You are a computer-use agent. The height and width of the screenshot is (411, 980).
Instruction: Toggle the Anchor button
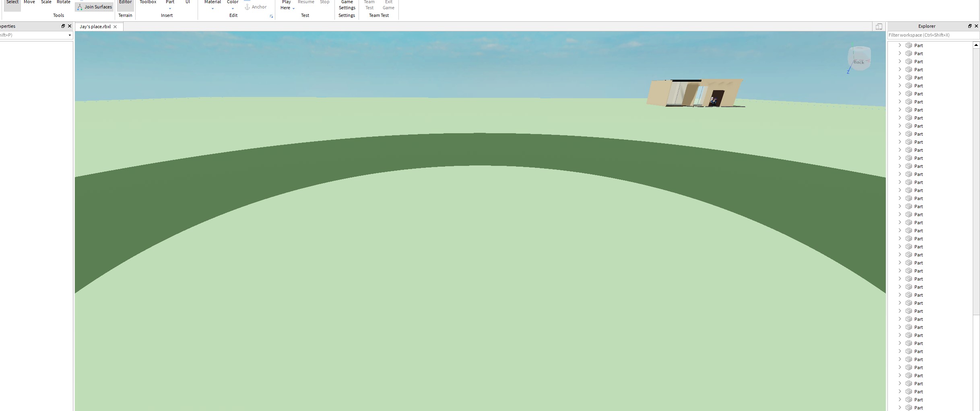coord(256,7)
